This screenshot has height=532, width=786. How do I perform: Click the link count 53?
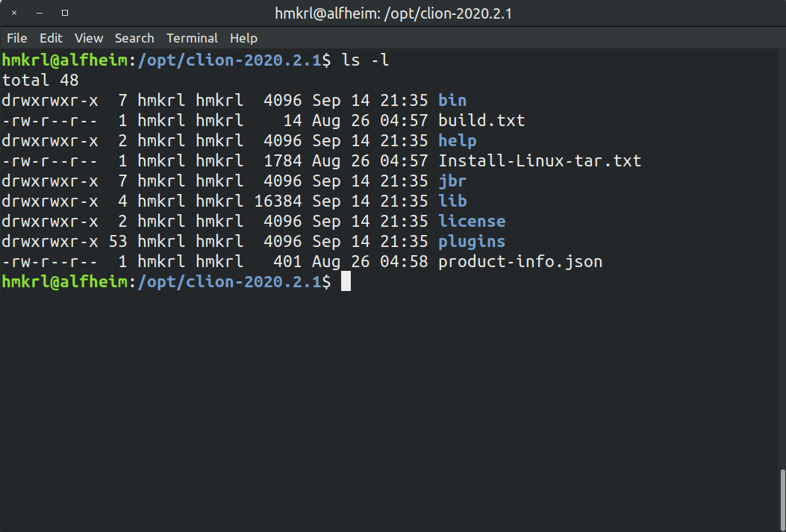tap(118, 242)
